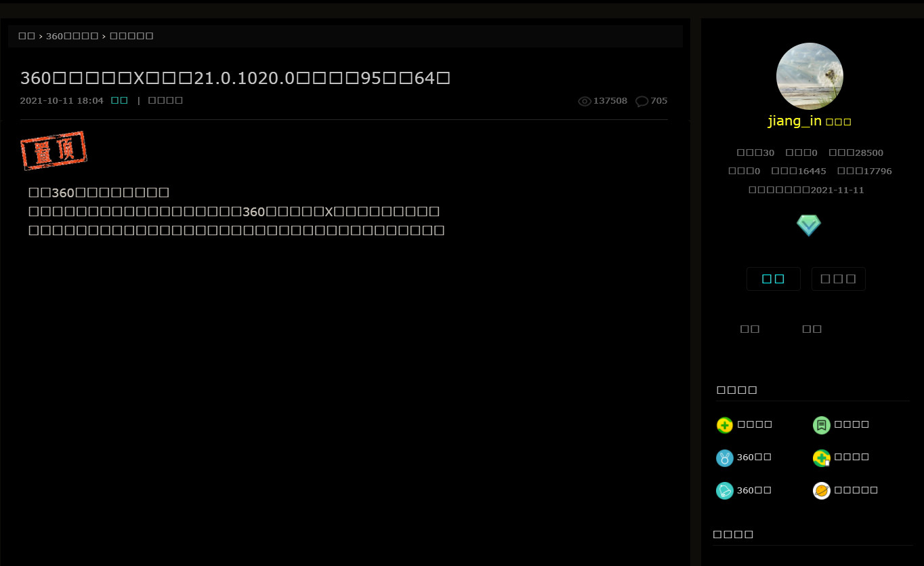Click the post title containing 21.0.1020.0
This screenshot has width=924, height=566.
click(235, 78)
